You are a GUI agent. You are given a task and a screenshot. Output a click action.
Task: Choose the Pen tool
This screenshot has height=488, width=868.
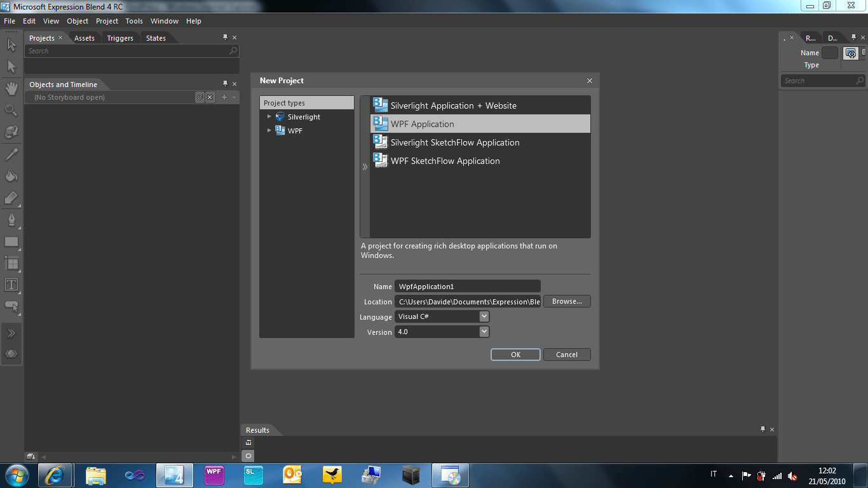coord(11,220)
